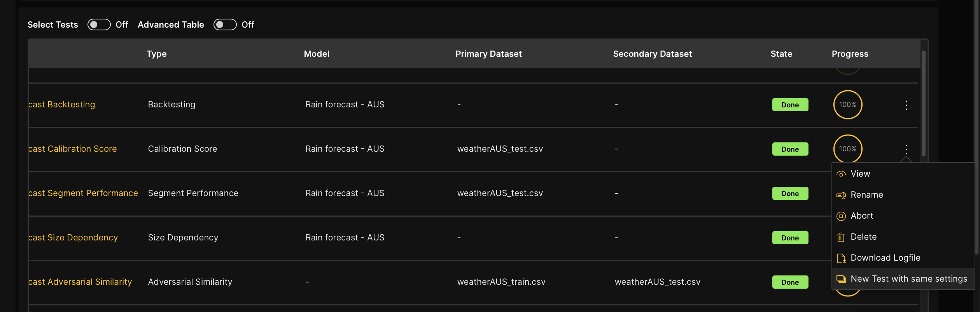This screenshot has height=312, width=980.
Task: Open the Adversarial Similarity test link
Action: 80,282
